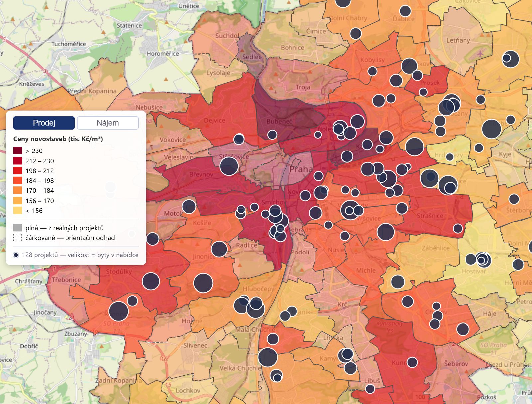
Task: Click the project marker near Prosek label
Action: (x=423, y=92)
